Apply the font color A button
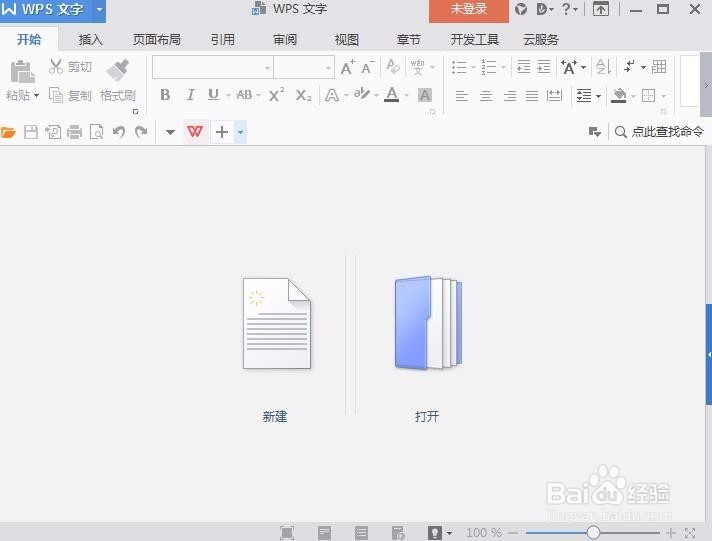The image size is (712, 541). coord(391,94)
